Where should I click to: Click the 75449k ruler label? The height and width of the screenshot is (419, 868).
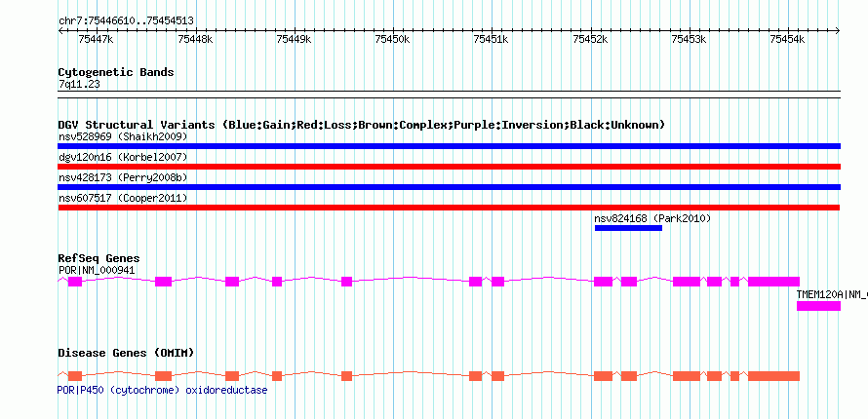[294, 39]
